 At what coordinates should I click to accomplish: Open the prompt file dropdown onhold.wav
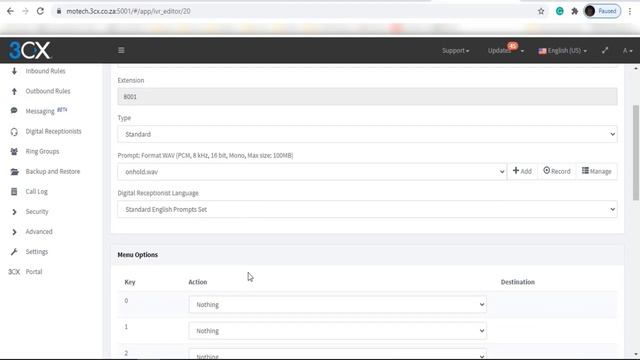312,172
